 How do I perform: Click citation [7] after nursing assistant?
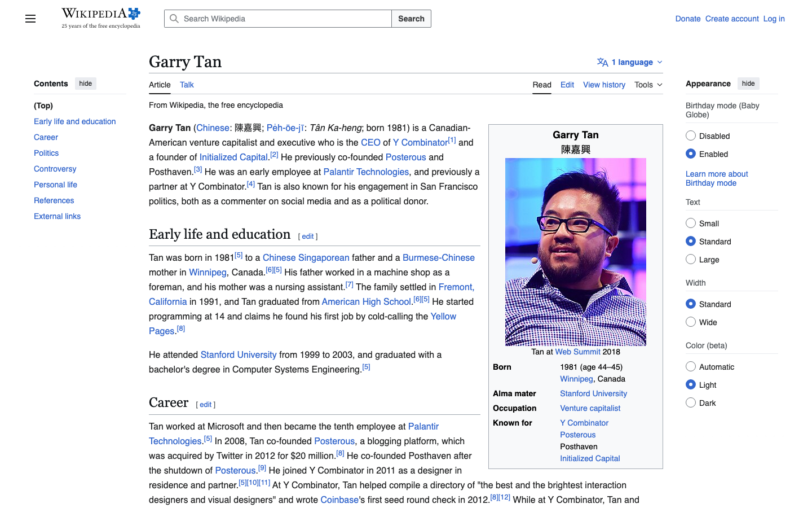click(x=350, y=284)
